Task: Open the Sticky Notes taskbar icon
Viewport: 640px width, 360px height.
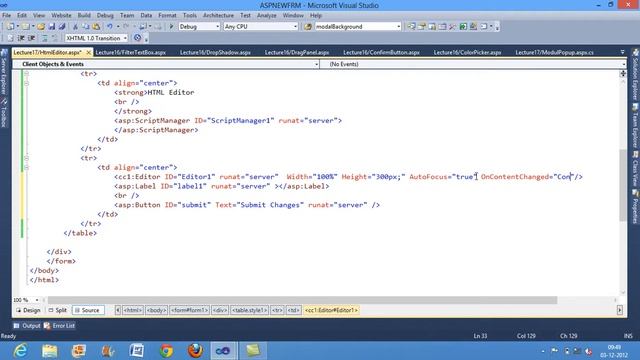Action: click(x=253, y=351)
